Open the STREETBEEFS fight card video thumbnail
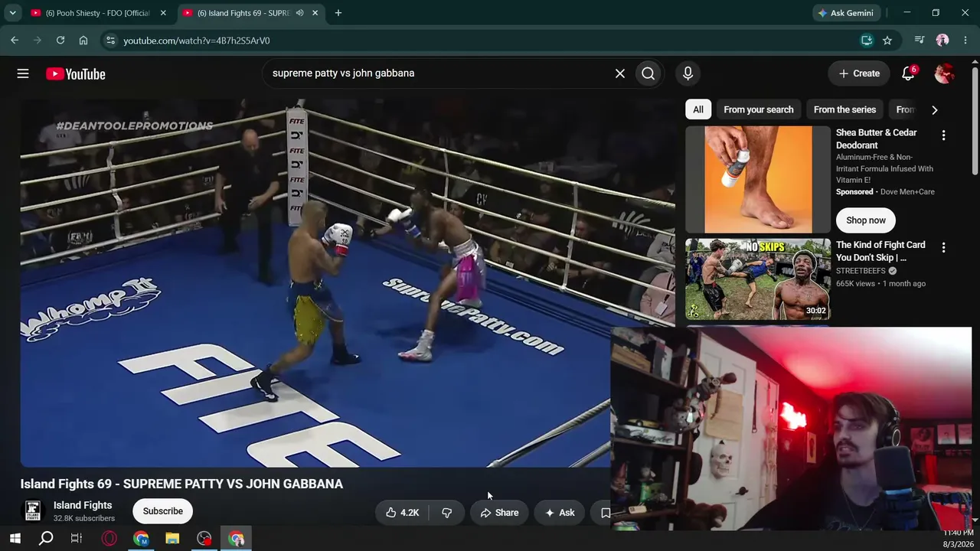The width and height of the screenshot is (980, 551). tap(758, 279)
